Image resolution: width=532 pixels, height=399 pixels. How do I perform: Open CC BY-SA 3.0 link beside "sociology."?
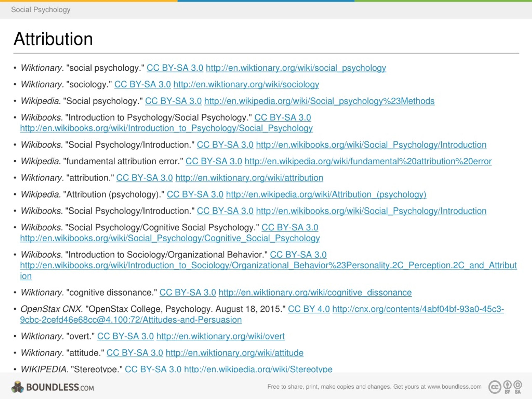(142, 85)
